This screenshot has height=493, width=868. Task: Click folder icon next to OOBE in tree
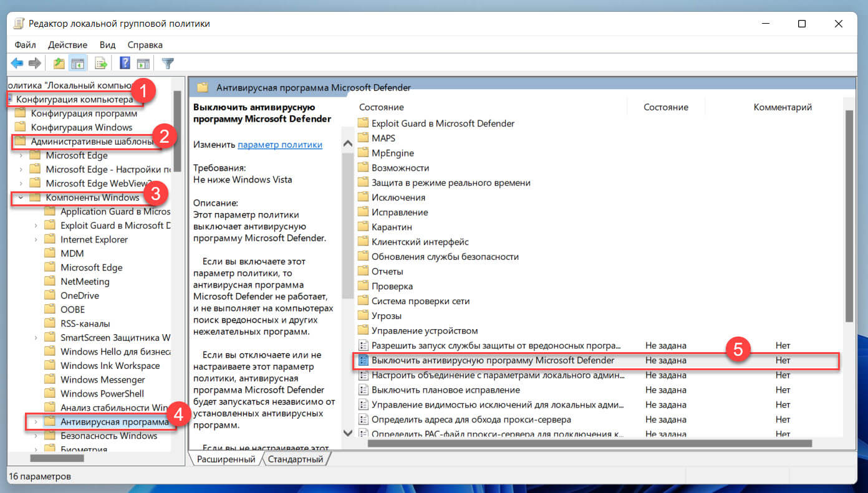tap(50, 309)
